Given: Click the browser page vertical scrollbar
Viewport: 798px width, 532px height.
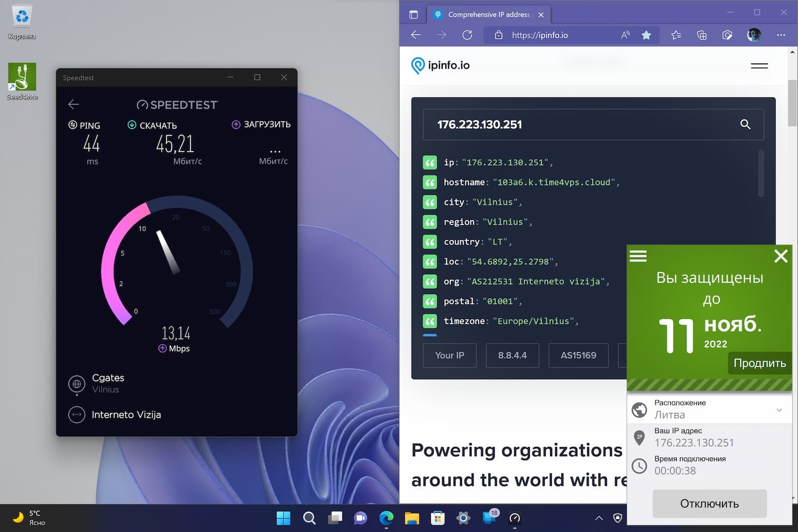Looking at the screenshot, I should tap(792, 103).
